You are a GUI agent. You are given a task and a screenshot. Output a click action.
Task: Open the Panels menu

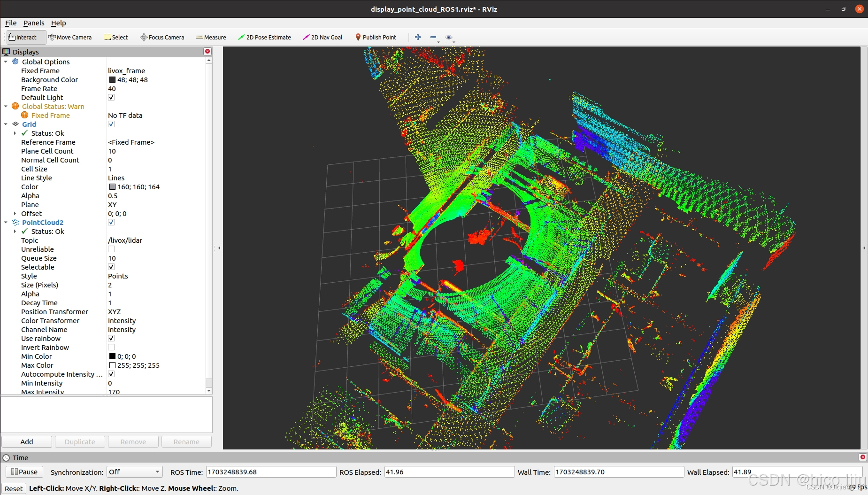34,23
